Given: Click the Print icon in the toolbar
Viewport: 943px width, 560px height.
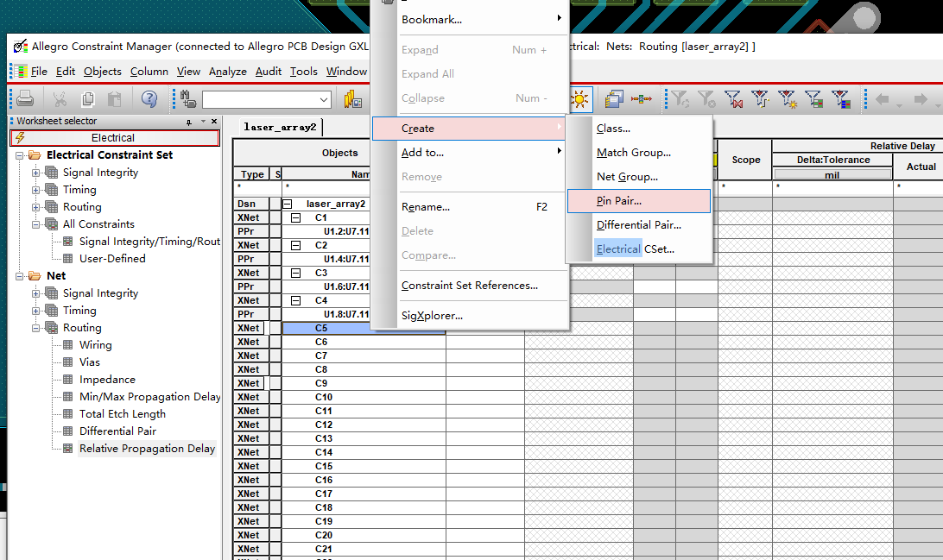Looking at the screenshot, I should pos(25,98).
